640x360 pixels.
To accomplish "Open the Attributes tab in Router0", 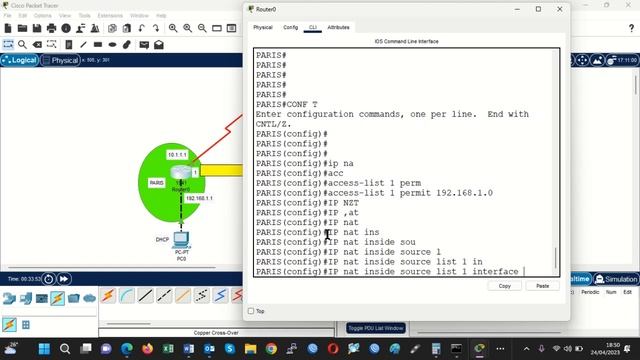I will point(338,27).
